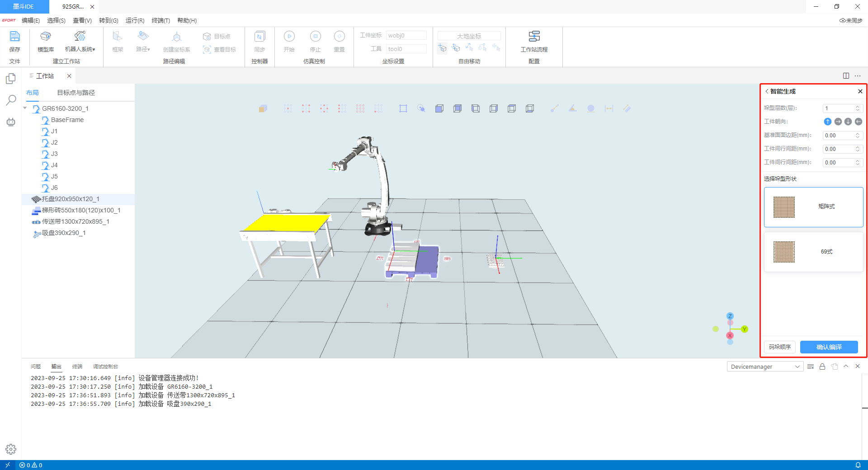Click the lock icon in output panel
Viewport: 868px width, 470px height.
click(x=822, y=367)
